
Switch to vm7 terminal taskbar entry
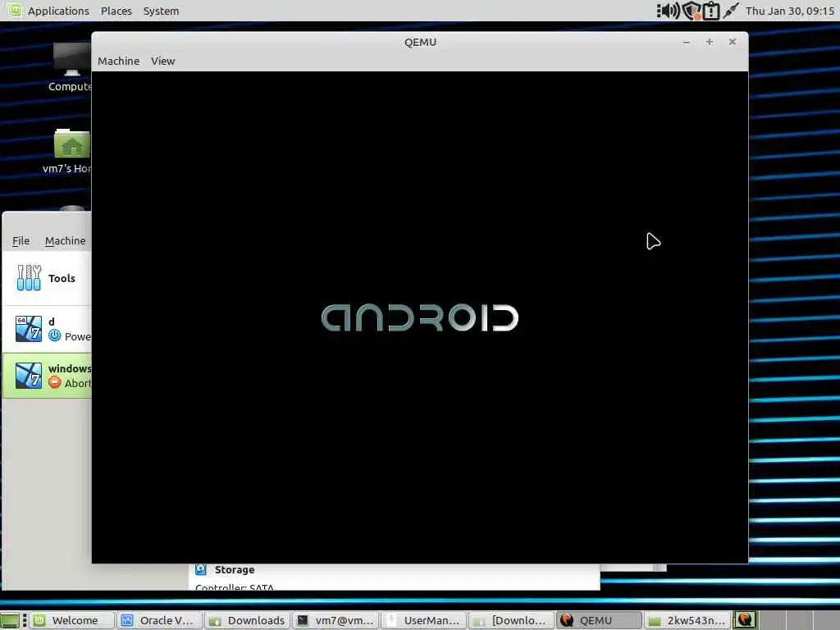[x=336, y=620]
